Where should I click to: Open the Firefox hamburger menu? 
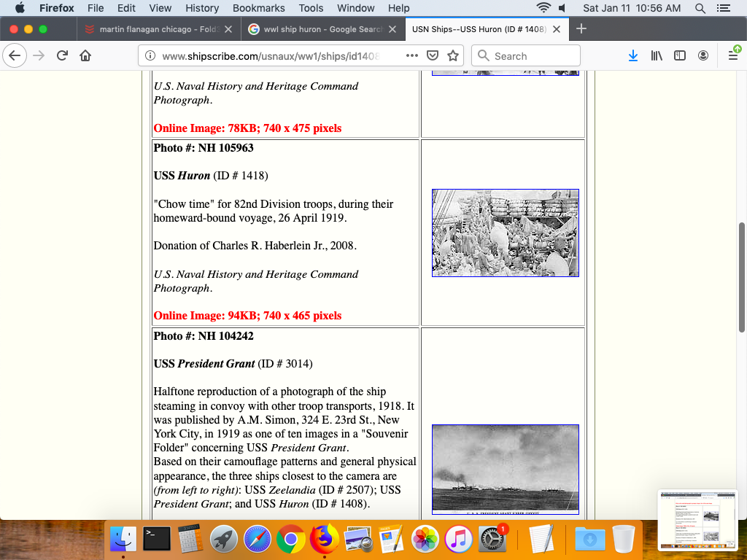tap(733, 56)
